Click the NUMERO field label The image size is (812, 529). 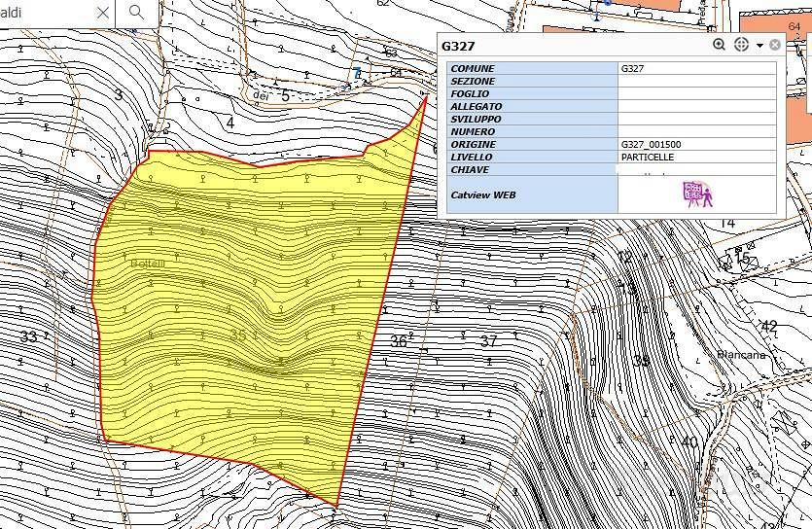tap(473, 132)
